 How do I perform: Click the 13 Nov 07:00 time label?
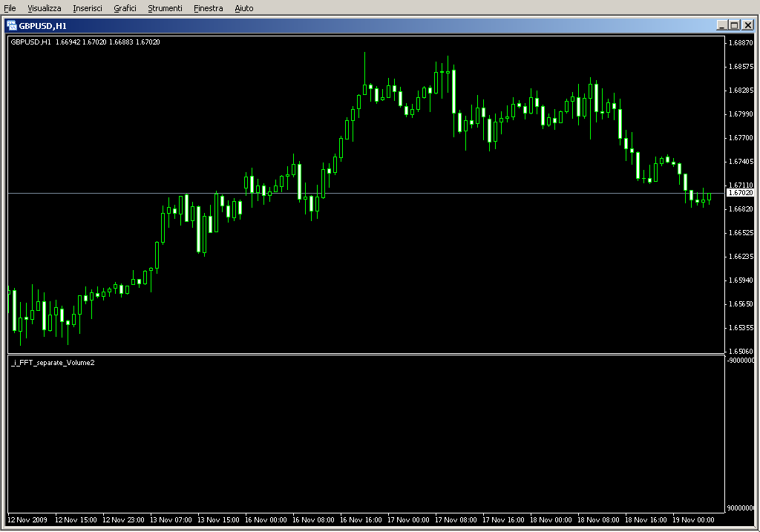(171, 520)
